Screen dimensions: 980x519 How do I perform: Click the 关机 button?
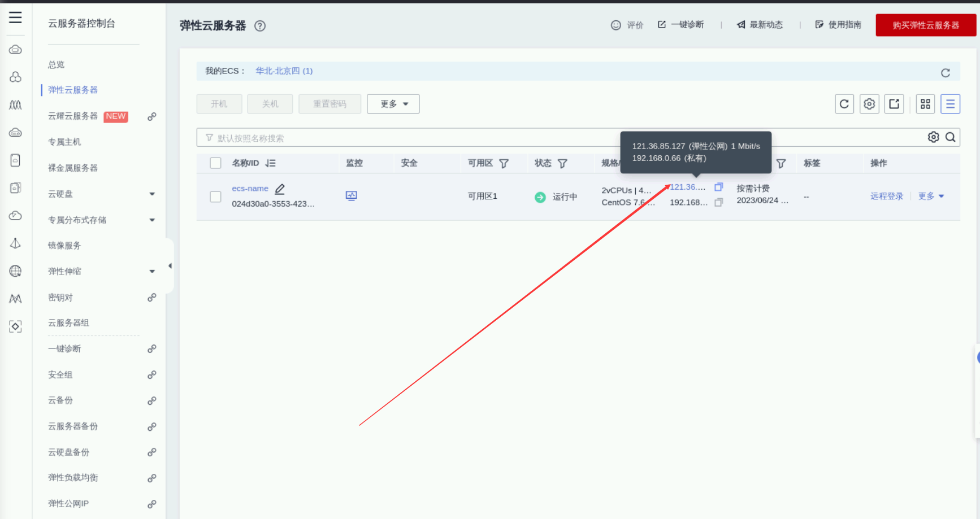coord(270,104)
